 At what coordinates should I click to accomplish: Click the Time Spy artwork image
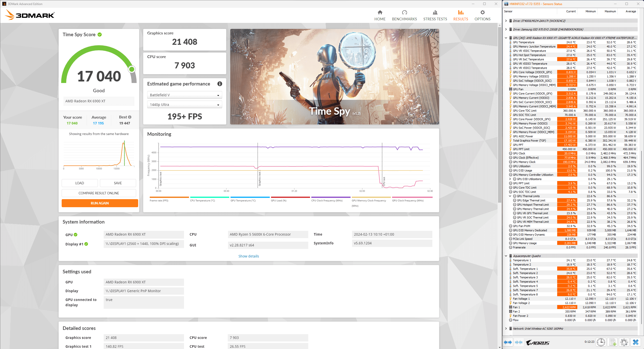(x=334, y=77)
